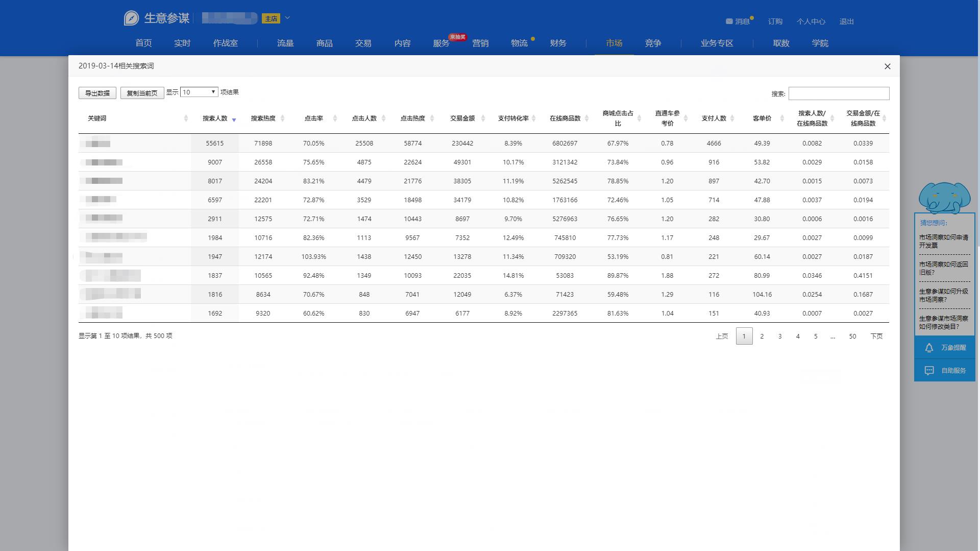The image size is (980, 551).
Task: Go to page 2 of results
Action: pos(762,336)
